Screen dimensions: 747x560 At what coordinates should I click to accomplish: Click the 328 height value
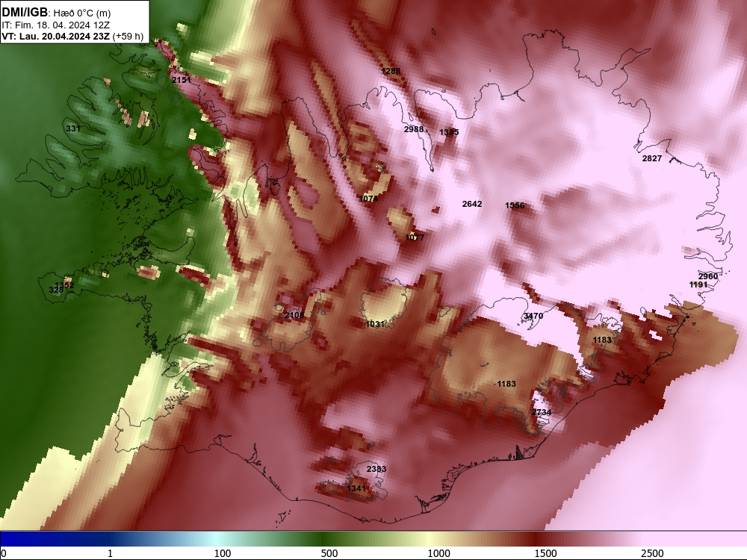point(56,290)
